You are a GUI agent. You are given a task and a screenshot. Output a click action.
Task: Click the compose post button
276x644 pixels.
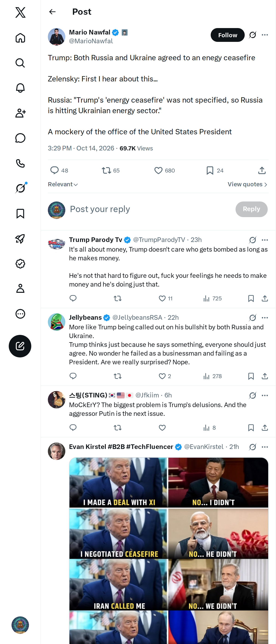coord(20,346)
